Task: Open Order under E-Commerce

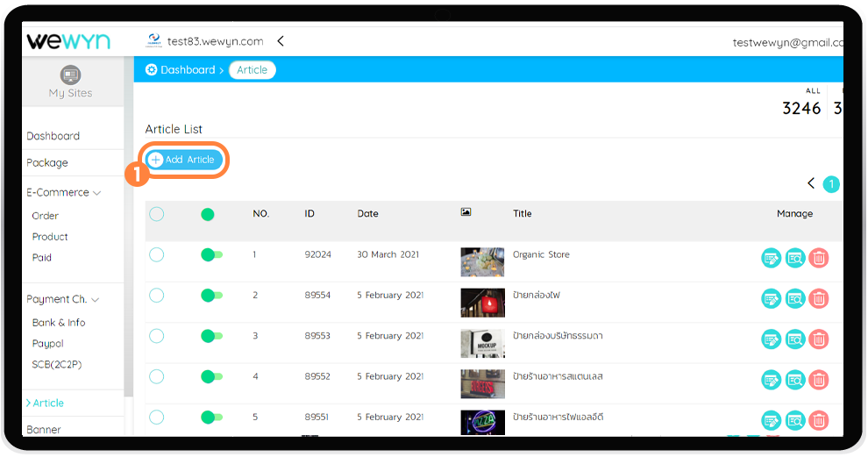Action: point(45,216)
